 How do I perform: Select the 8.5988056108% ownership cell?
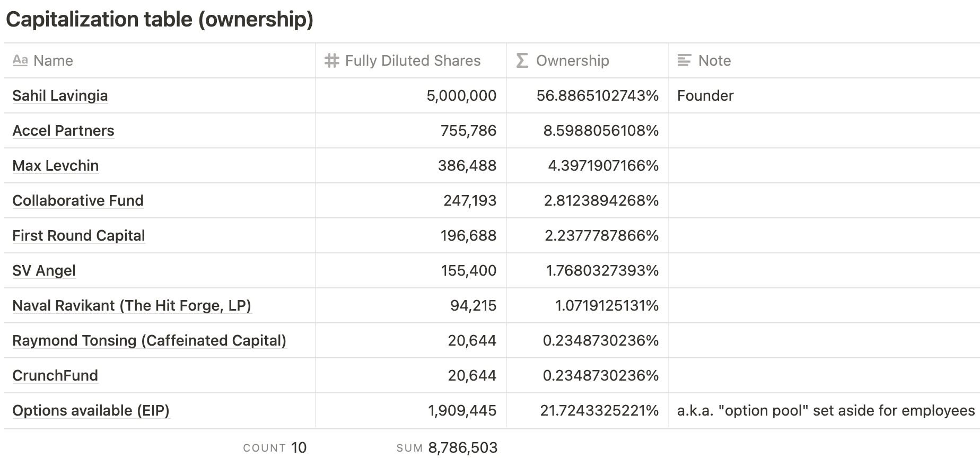point(588,130)
